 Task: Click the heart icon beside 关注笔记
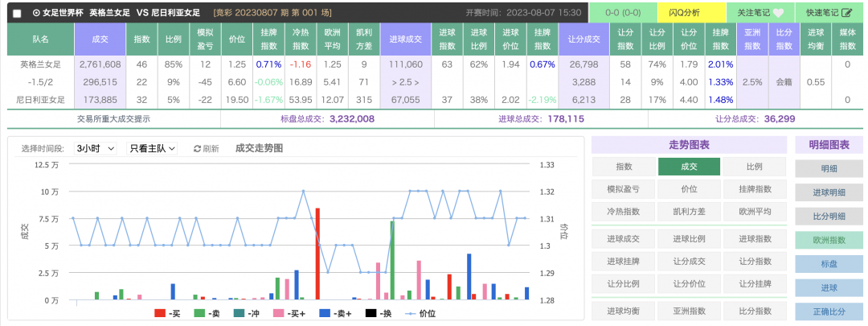(778, 12)
